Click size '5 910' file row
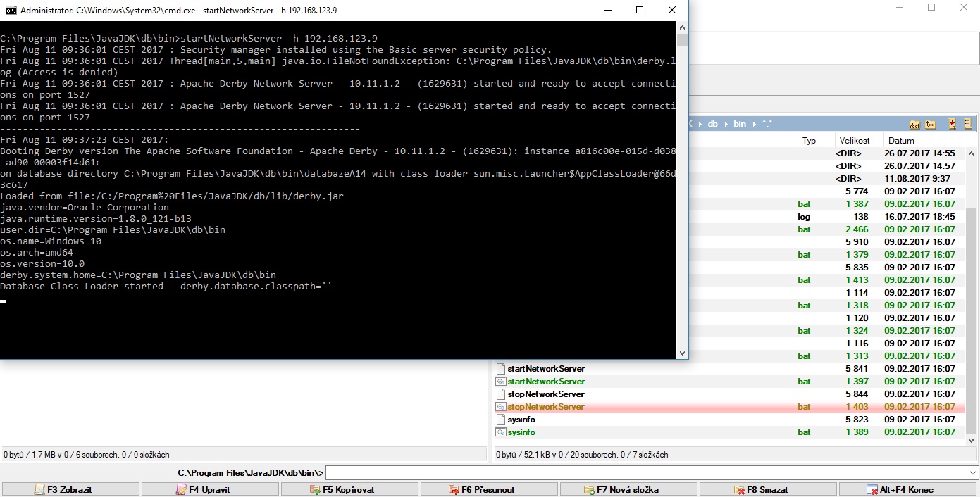This screenshot has width=980, height=497. [857, 242]
